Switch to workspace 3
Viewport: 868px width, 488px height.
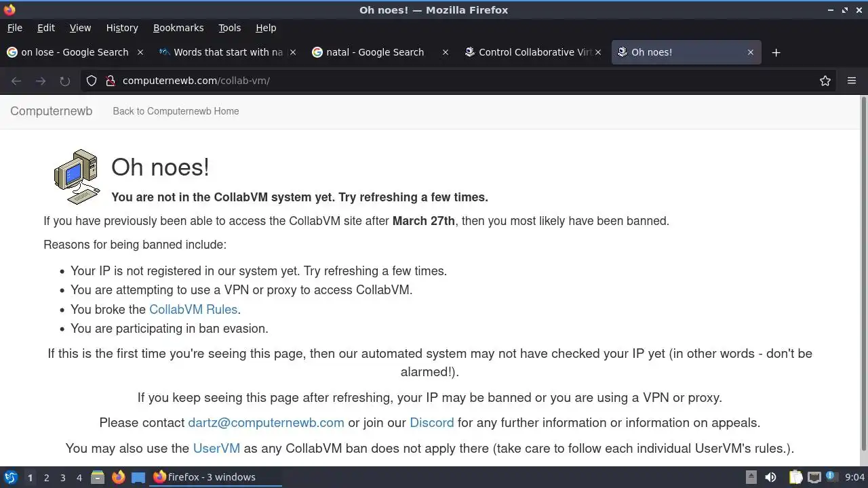[x=62, y=477]
